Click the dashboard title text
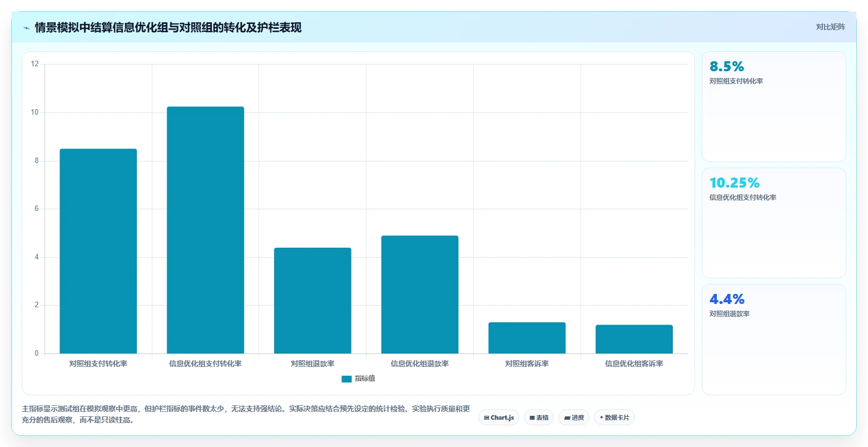 (x=168, y=28)
